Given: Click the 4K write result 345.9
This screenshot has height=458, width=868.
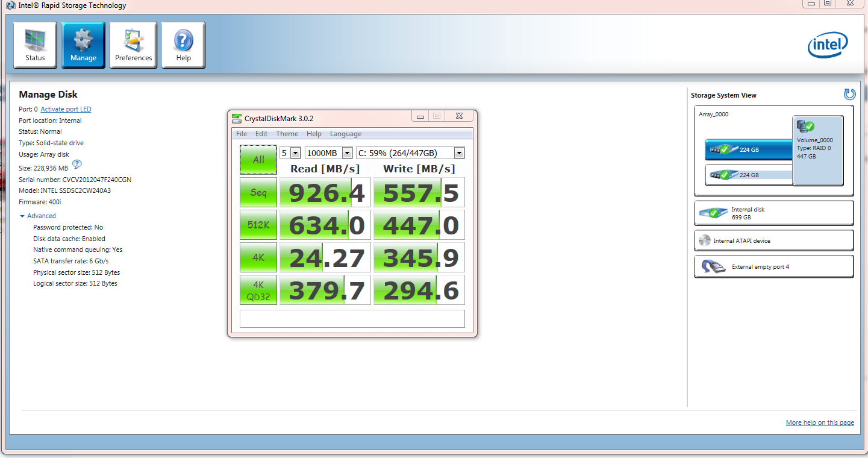Looking at the screenshot, I should [419, 257].
